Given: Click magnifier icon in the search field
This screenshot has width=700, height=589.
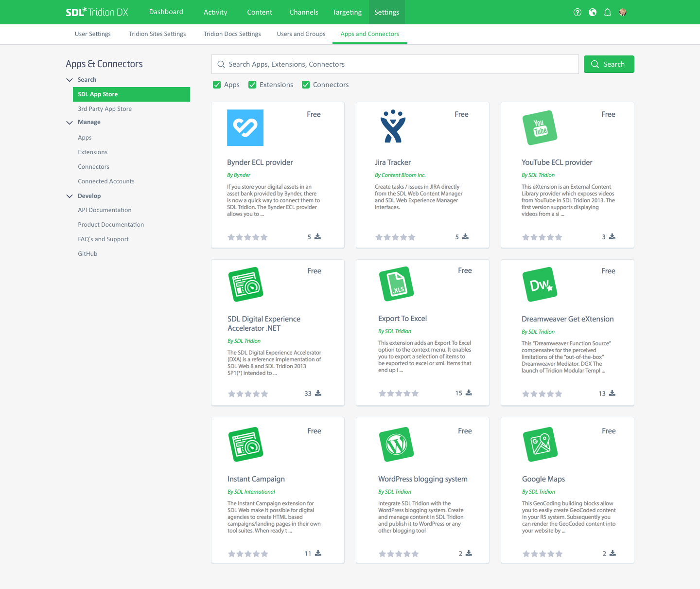Looking at the screenshot, I should pos(221,64).
